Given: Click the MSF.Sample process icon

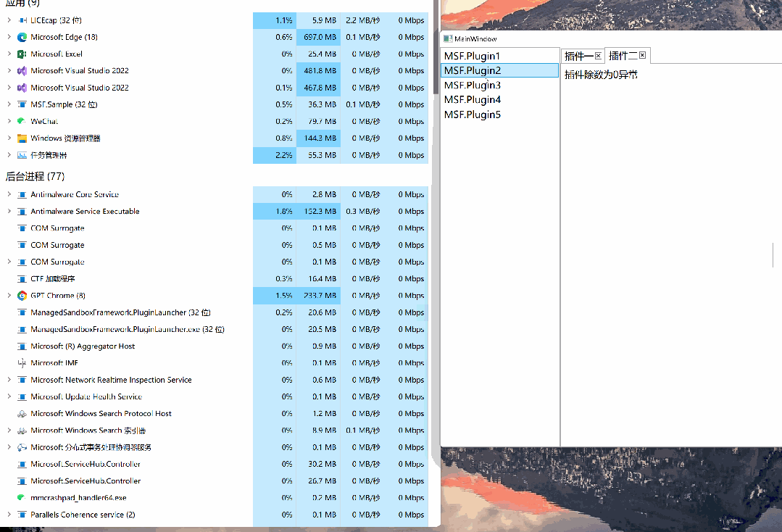Looking at the screenshot, I should (22, 104).
